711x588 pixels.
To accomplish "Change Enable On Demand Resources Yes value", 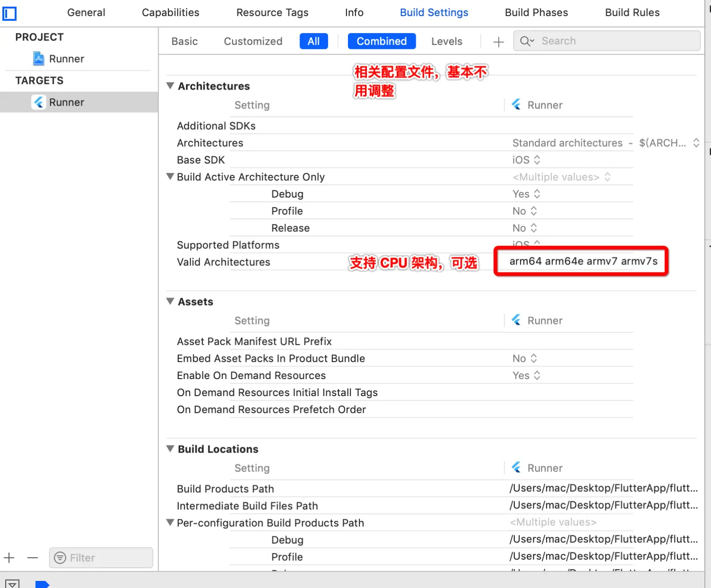I will (x=526, y=375).
